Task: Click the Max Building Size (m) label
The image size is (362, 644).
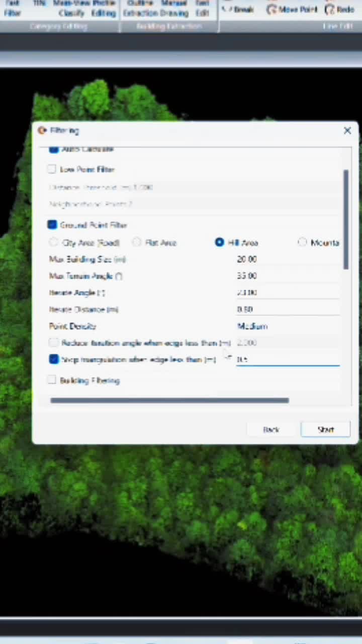Action: pyautogui.click(x=87, y=259)
